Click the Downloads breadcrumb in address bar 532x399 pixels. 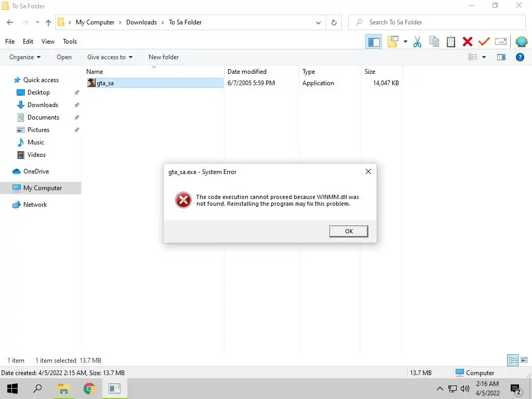coord(141,22)
